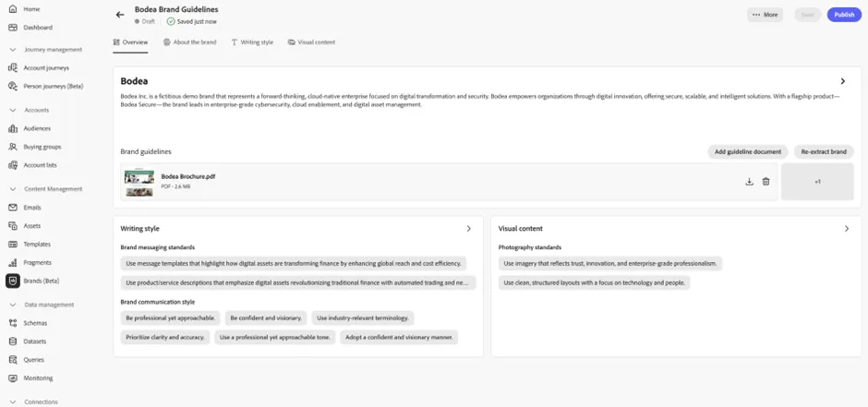The height and width of the screenshot is (407, 868).
Task: Click 'Use clean, structured layouts' chip
Action: (594, 282)
